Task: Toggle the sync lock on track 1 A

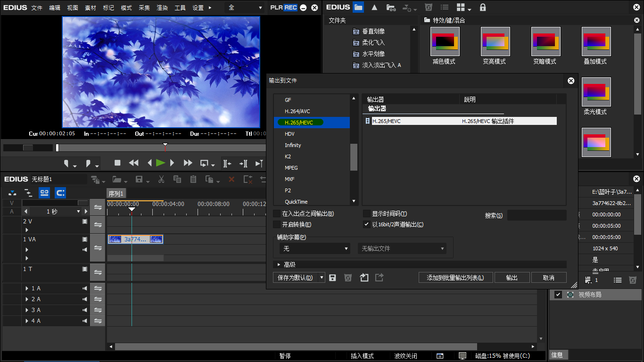Action: [x=98, y=288]
